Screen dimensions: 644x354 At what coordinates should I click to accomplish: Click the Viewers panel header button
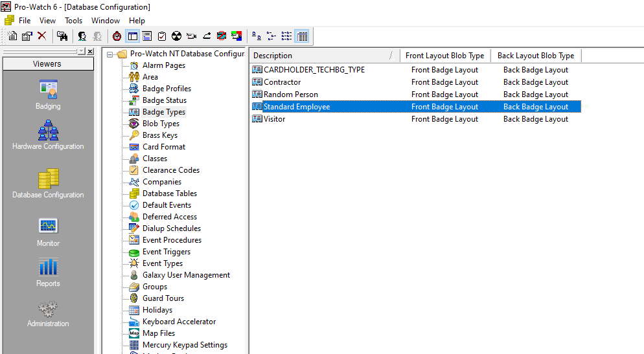pos(47,64)
